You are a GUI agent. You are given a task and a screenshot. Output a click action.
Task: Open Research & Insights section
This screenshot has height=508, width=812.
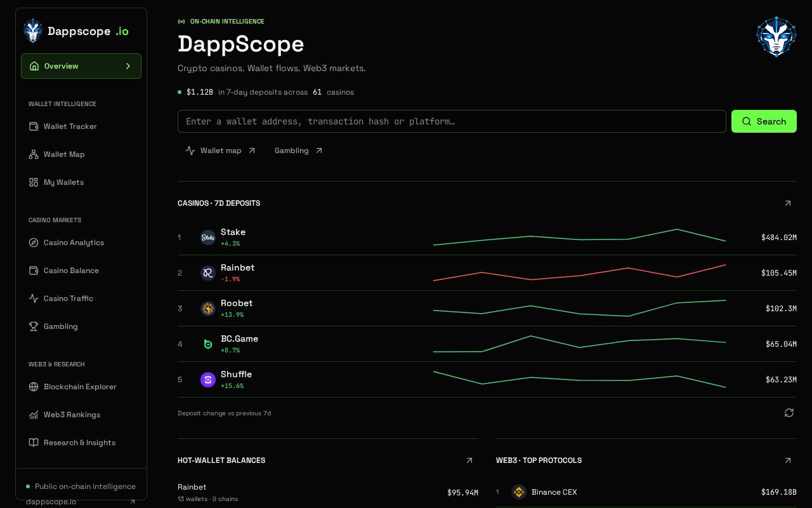click(x=81, y=443)
